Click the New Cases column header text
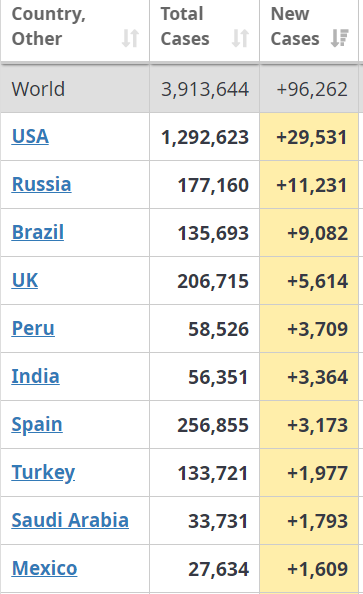The height and width of the screenshot is (594, 363). pyautogui.click(x=295, y=27)
